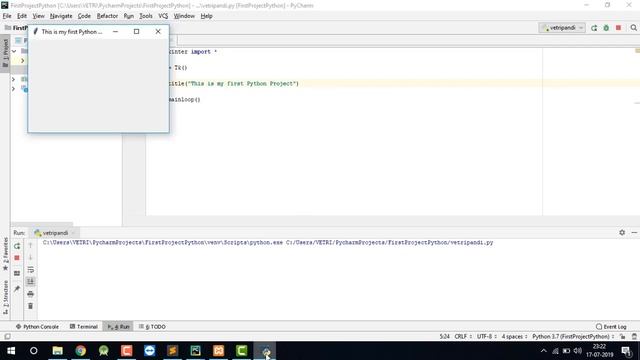Click taskbar volume speaker icon
This screenshot has height=360, width=640.
pos(577,351)
